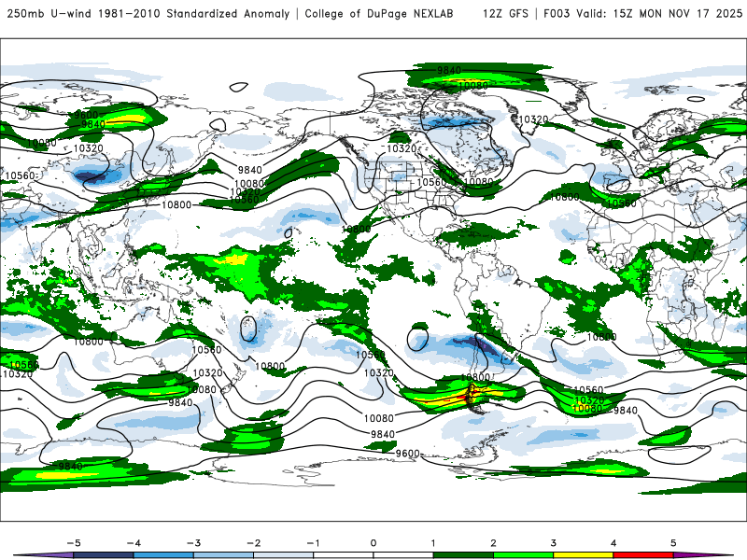Select the light blue segment between -3 and -2
This screenshot has height=560, width=747.
223,555
